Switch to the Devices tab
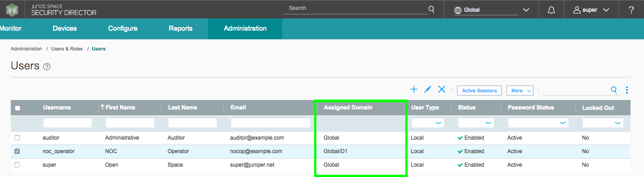The height and width of the screenshot is (177, 644). pos(65,28)
